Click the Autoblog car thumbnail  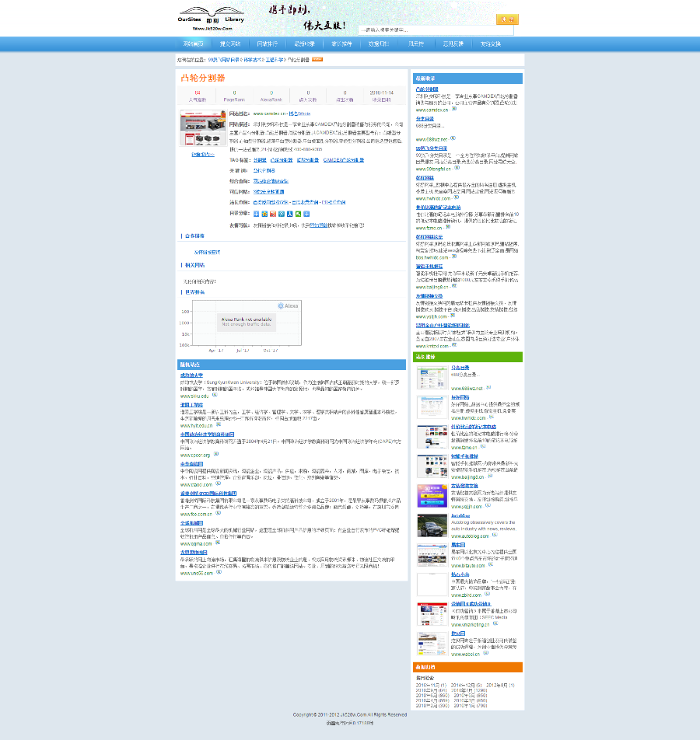coord(432,525)
